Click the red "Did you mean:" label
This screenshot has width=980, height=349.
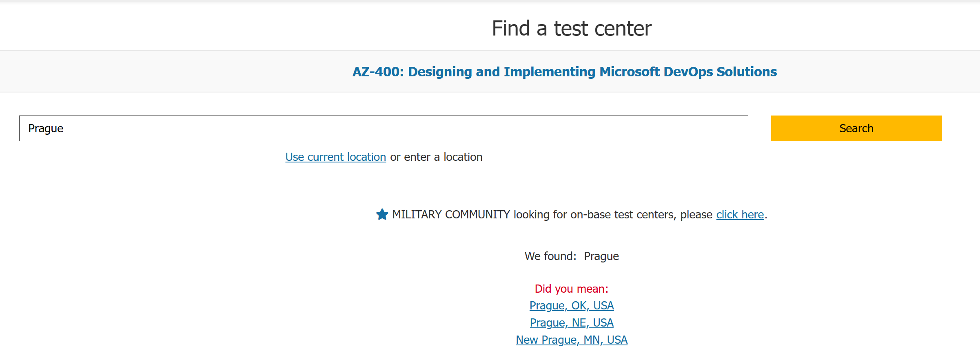(x=571, y=289)
